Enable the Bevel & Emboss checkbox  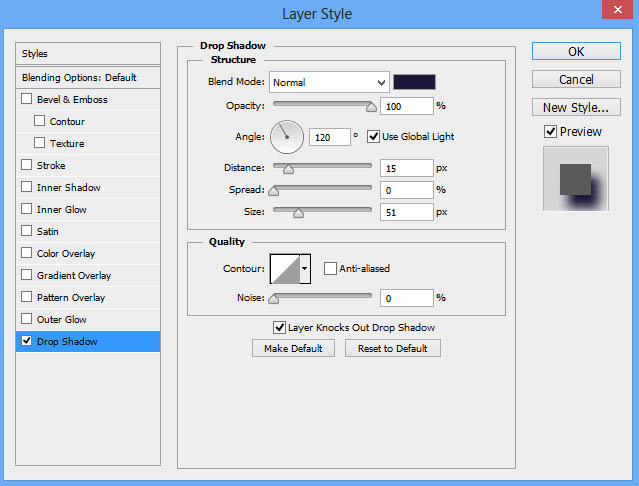coord(26,99)
